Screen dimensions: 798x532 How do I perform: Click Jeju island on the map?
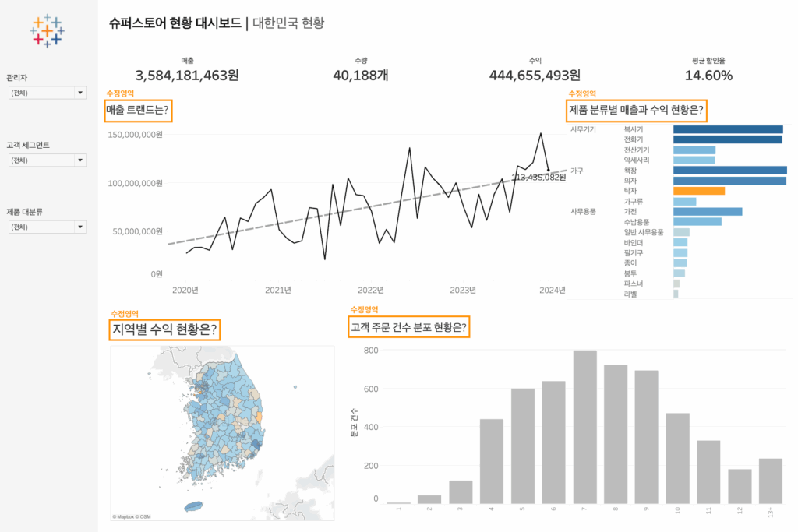200,506
